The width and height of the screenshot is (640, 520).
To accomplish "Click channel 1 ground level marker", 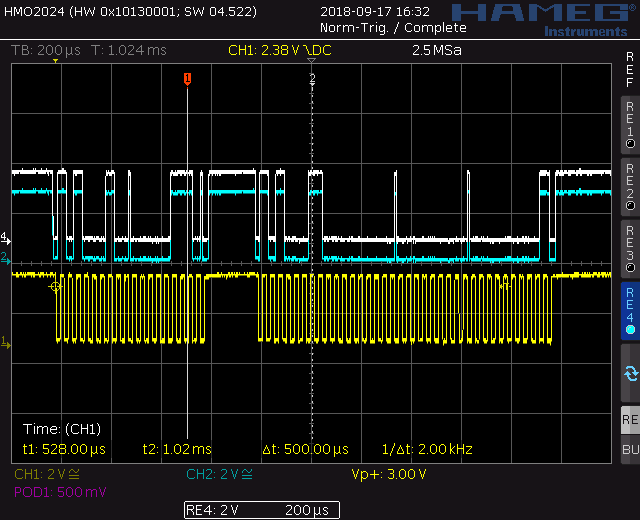I will [6, 342].
